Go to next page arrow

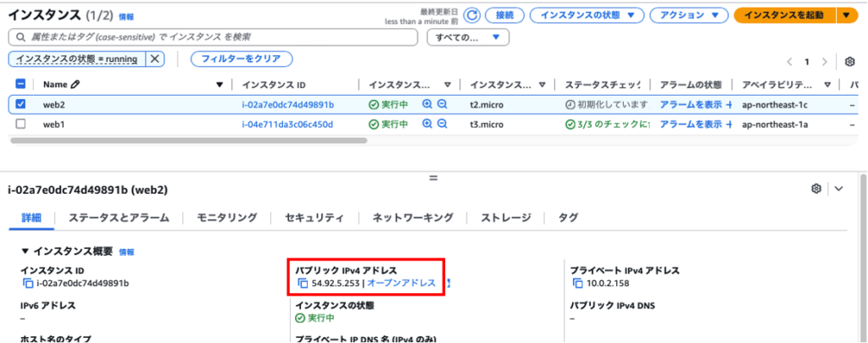click(x=824, y=62)
